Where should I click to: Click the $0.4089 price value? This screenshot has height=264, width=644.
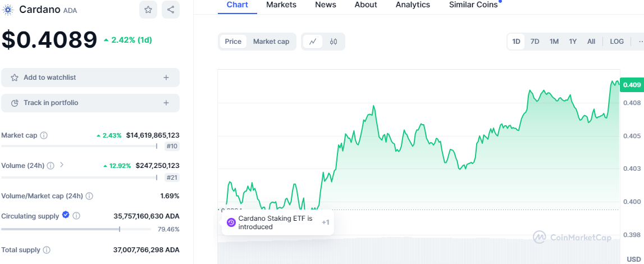(x=50, y=40)
